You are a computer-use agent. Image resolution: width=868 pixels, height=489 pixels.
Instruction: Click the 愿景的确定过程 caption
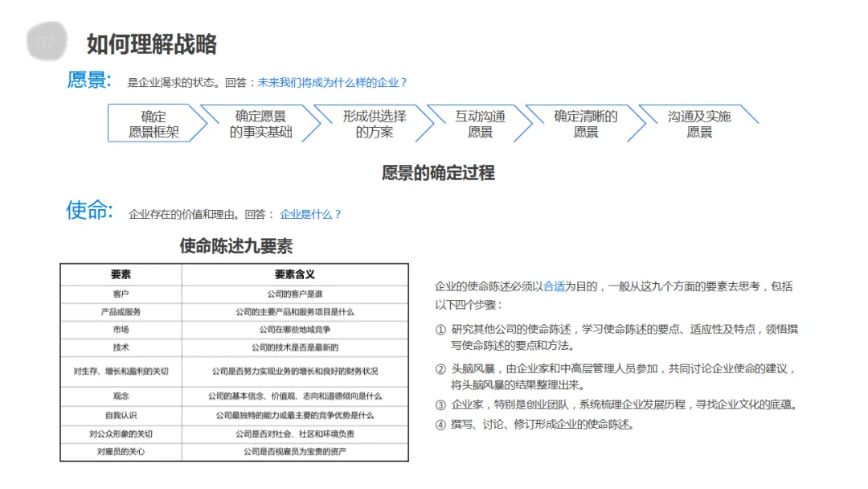[x=438, y=173]
